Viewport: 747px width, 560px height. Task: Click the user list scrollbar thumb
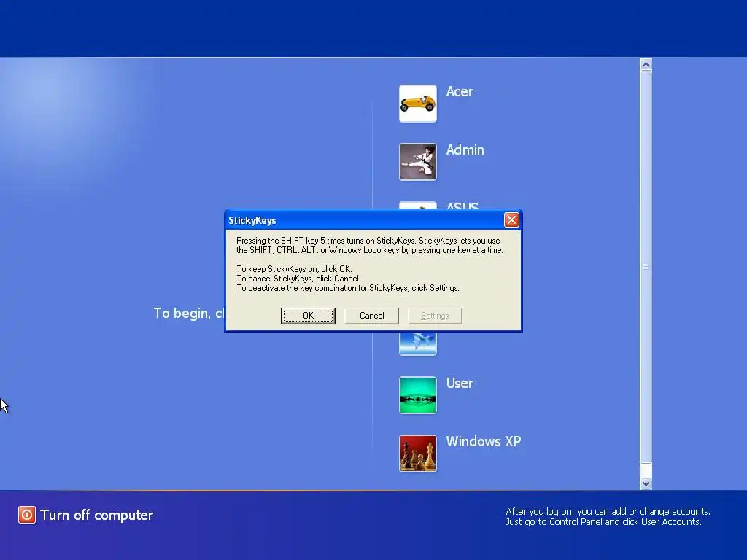point(646,267)
